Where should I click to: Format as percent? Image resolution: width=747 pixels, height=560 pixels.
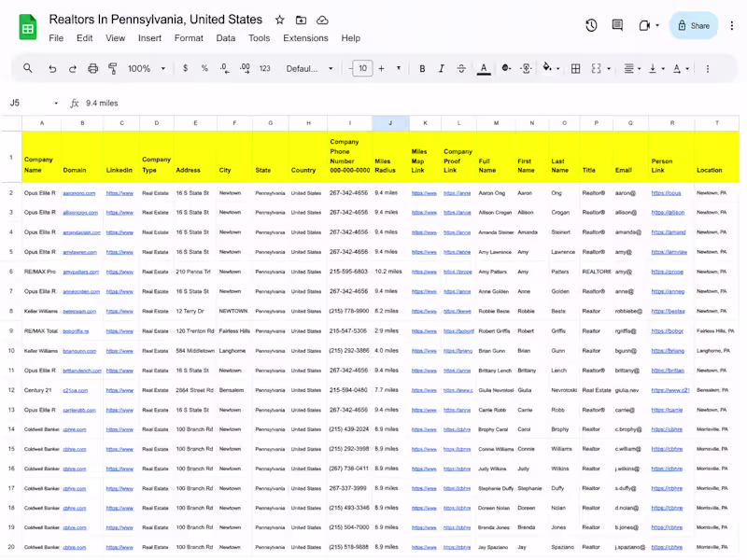204,68
